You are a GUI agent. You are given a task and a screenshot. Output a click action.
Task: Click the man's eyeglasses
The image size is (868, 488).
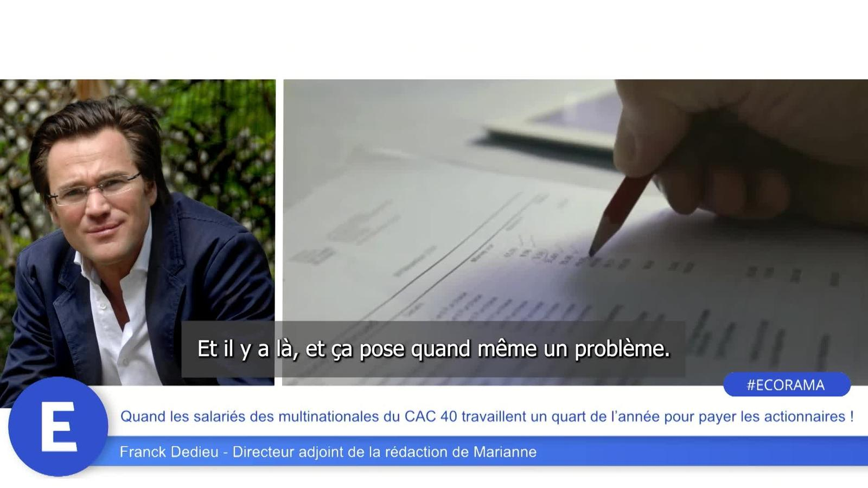pyautogui.click(x=96, y=188)
